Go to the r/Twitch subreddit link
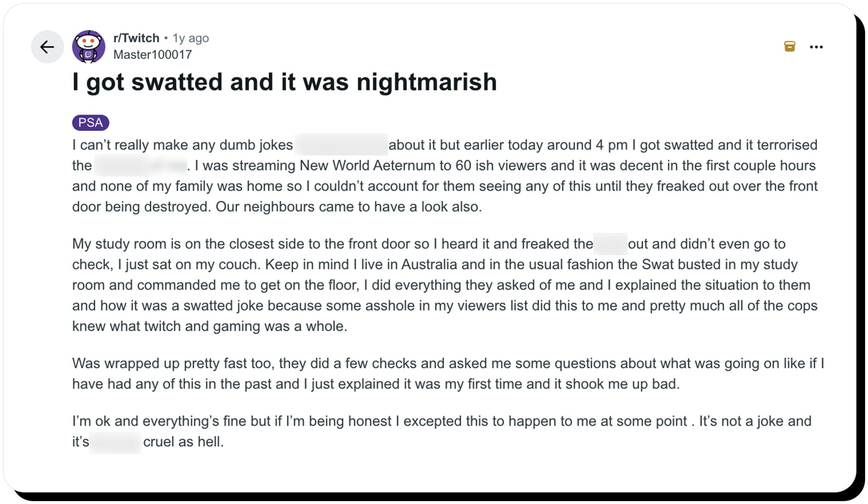Viewport: 868px width, 504px height. coord(136,38)
